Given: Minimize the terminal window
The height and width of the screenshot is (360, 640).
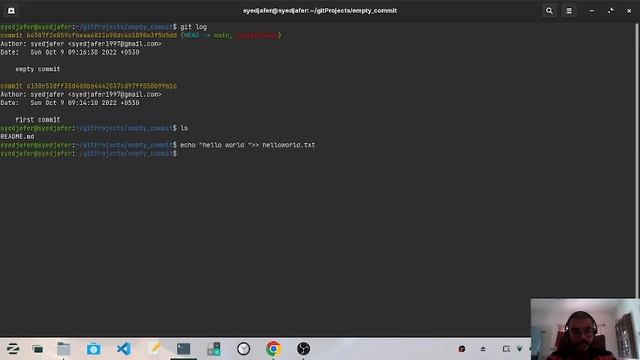Looking at the screenshot, I should (591, 11).
